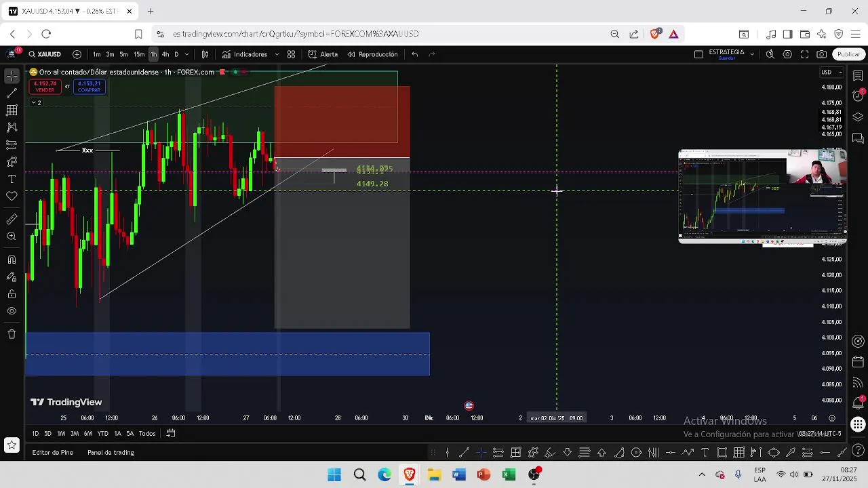868x488 pixels.
Task: Open the XAUUSD symbol search
Action: click(x=45, y=54)
